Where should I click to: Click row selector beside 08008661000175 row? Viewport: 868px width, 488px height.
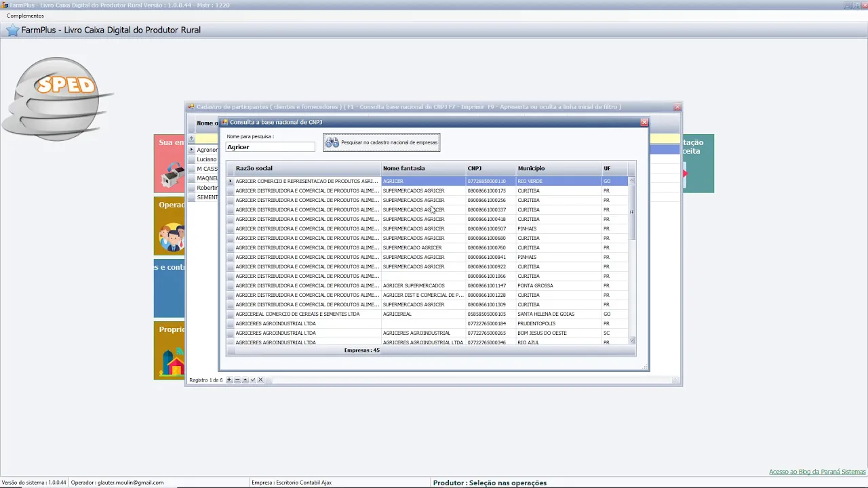[x=231, y=190]
